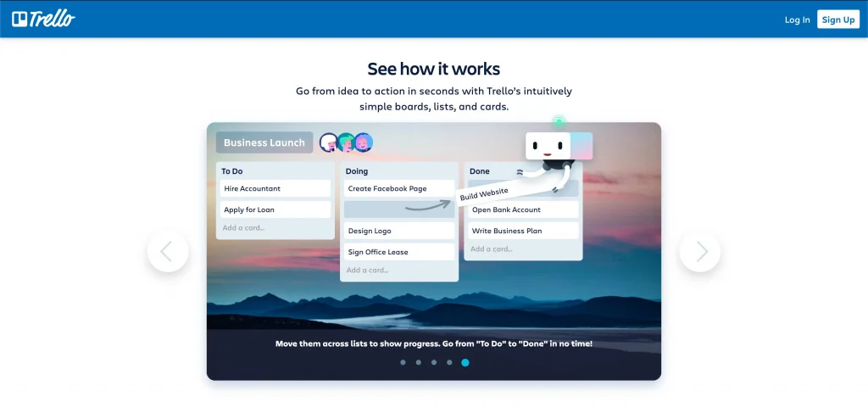Click the third member avatar on board
The image size is (868, 413).
pos(363,142)
